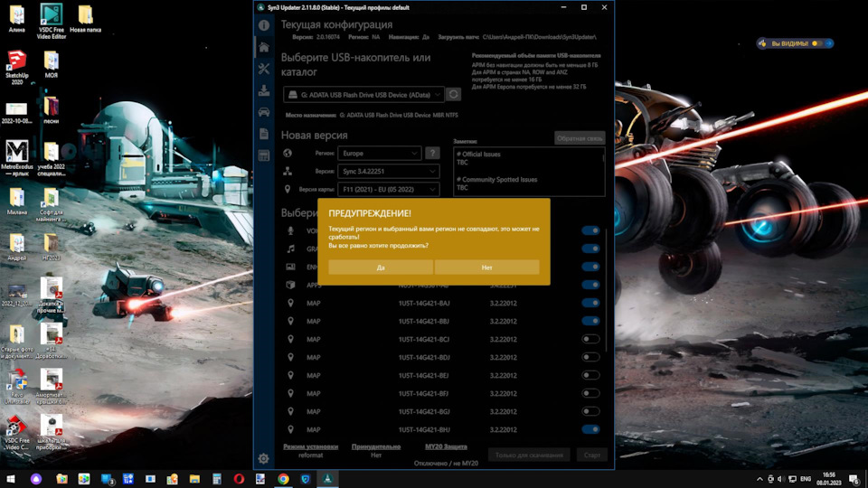
Task: Open the Регион Europe dropdown
Action: click(x=380, y=154)
